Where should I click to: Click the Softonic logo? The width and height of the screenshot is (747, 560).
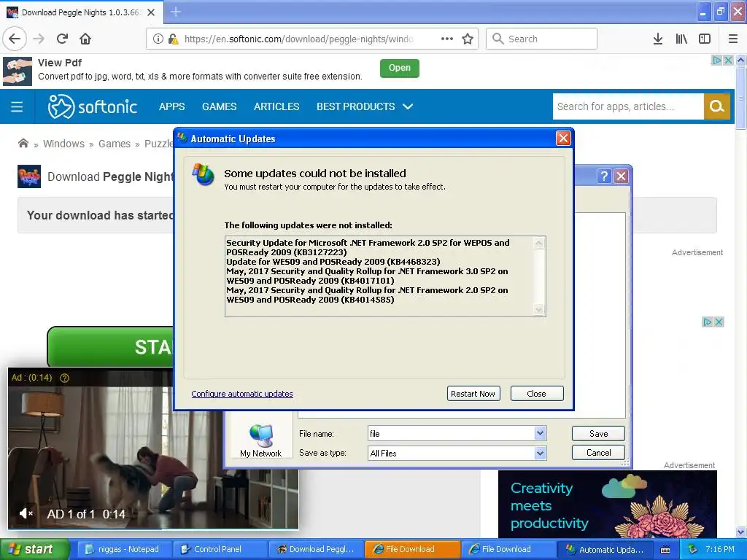click(x=93, y=106)
